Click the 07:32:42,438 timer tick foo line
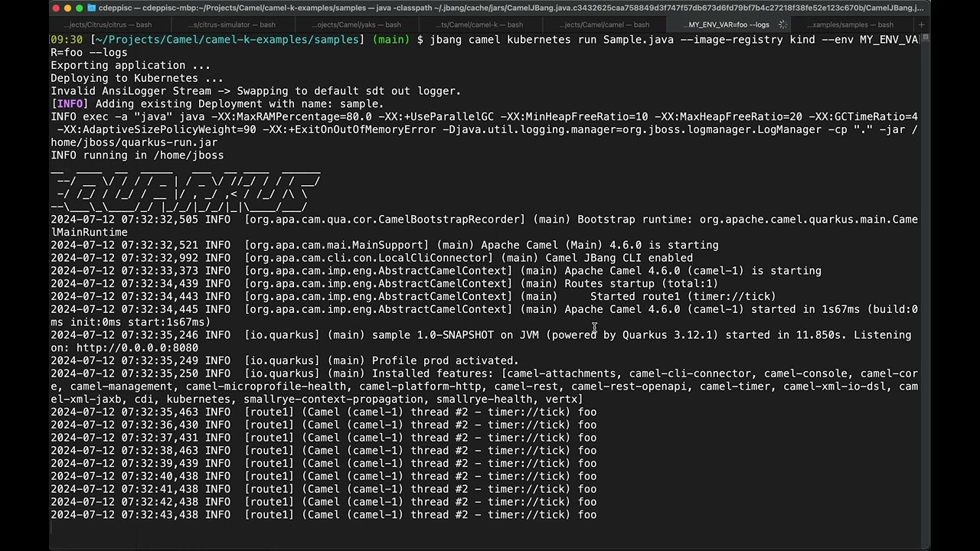The width and height of the screenshot is (980, 551). pyautogui.click(x=323, y=502)
